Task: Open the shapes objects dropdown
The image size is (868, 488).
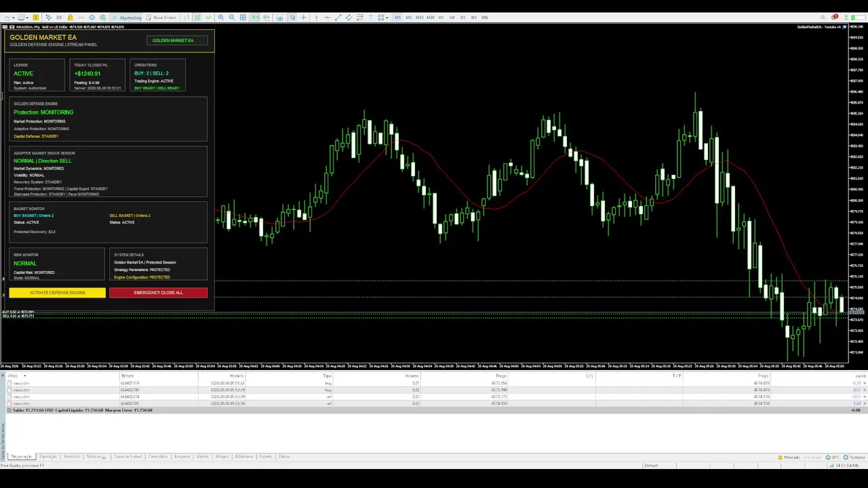Action: click(x=382, y=18)
